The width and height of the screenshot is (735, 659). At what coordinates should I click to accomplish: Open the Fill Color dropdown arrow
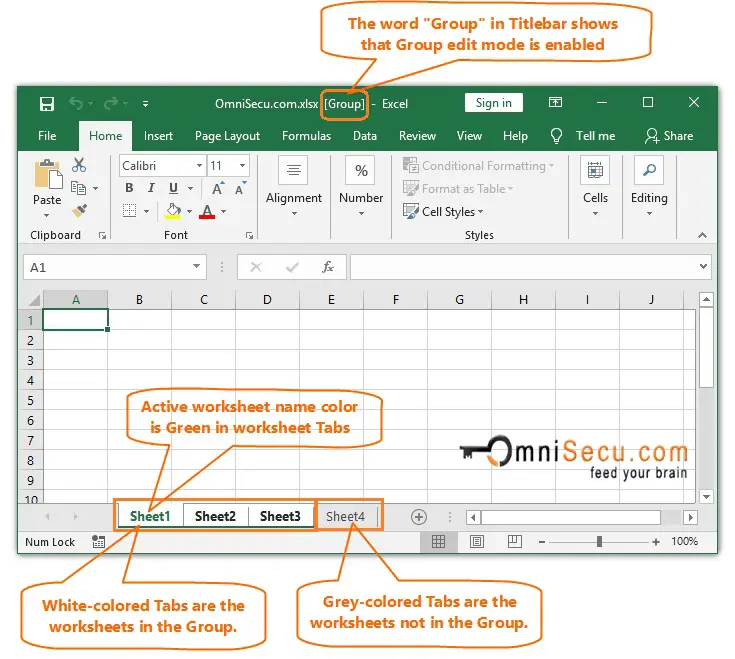click(189, 211)
